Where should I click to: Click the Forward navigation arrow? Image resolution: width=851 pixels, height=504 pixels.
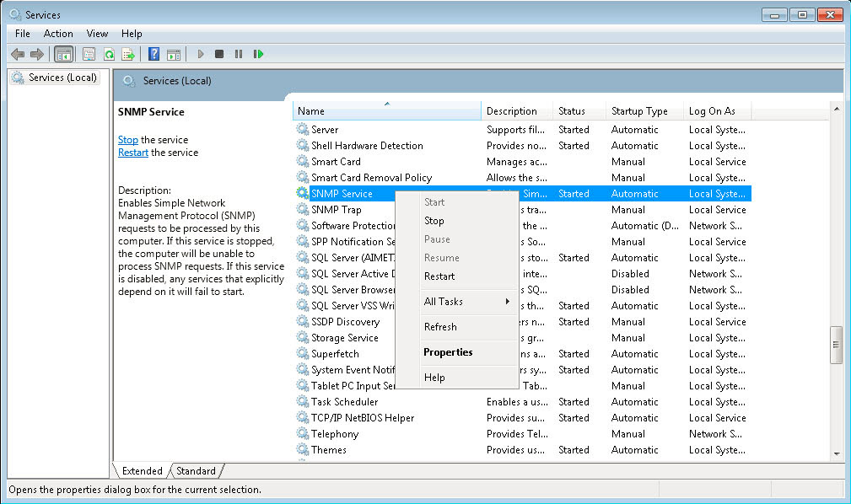point(36,54)
